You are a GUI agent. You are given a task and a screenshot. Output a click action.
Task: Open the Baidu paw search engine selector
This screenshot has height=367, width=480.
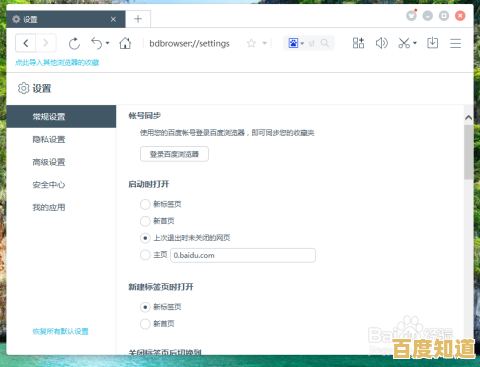(296, 43)
